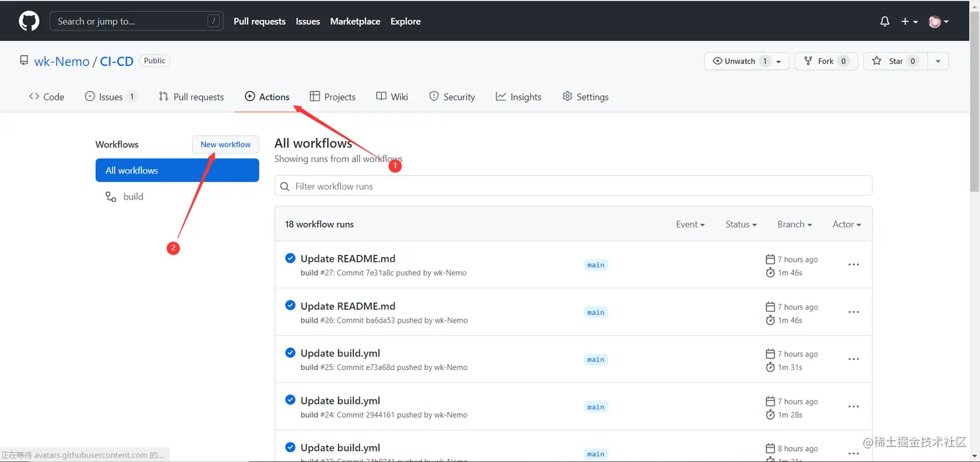Go to the Security tab
The height and width of the screenshot is (462, 980).
point(452,97)
